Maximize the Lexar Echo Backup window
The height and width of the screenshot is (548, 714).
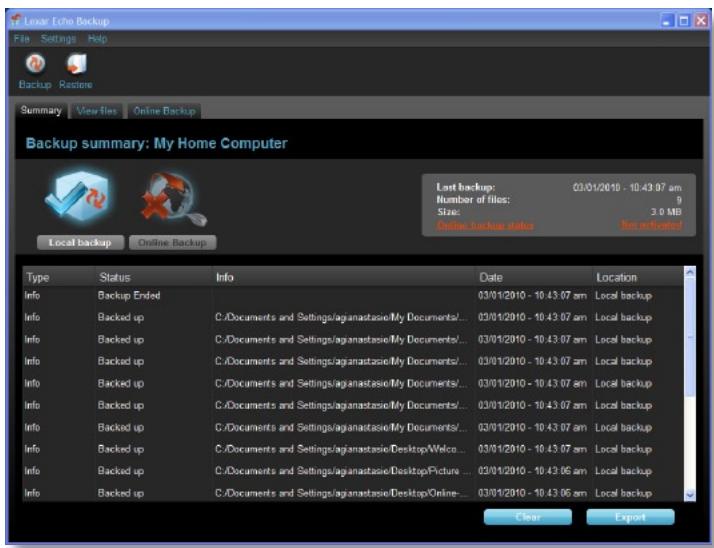point(684,20)
